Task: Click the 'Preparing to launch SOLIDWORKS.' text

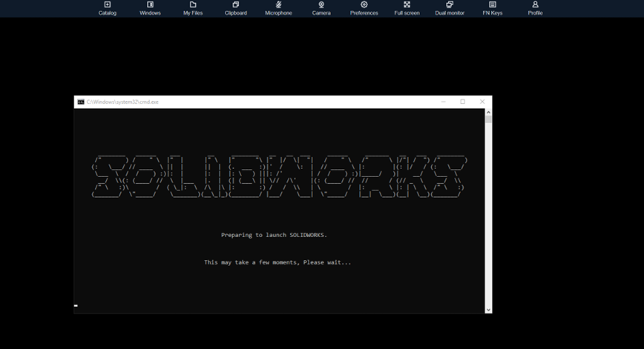Action: tap(274, 235)
